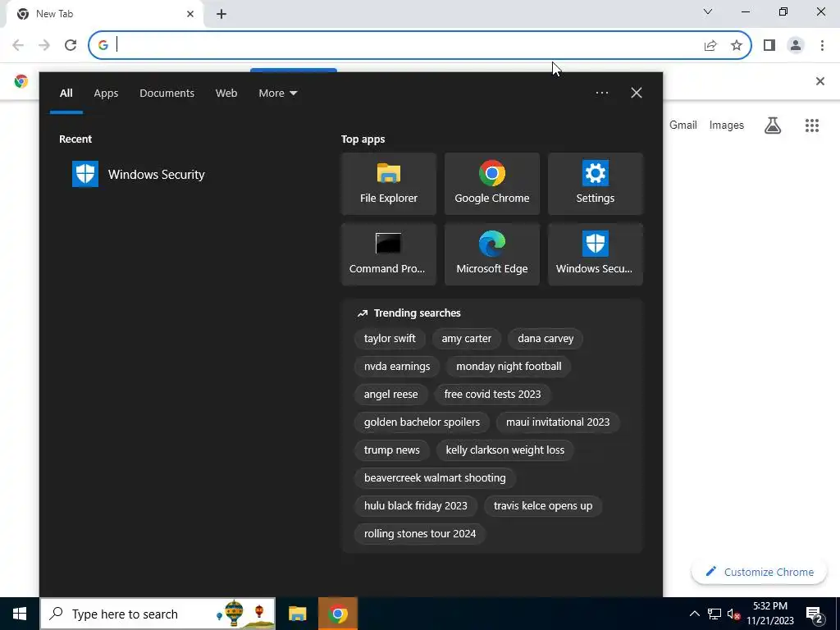Image resolution: width=840 pixels, height=630 pixels.
Task: Click the muted volume tray icon
Action: click(733, 614)
